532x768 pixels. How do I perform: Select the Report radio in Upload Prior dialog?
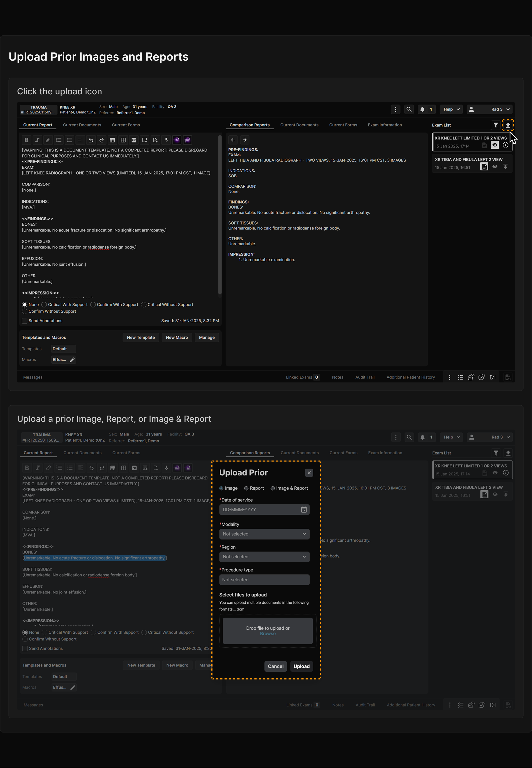click(246, 488)
